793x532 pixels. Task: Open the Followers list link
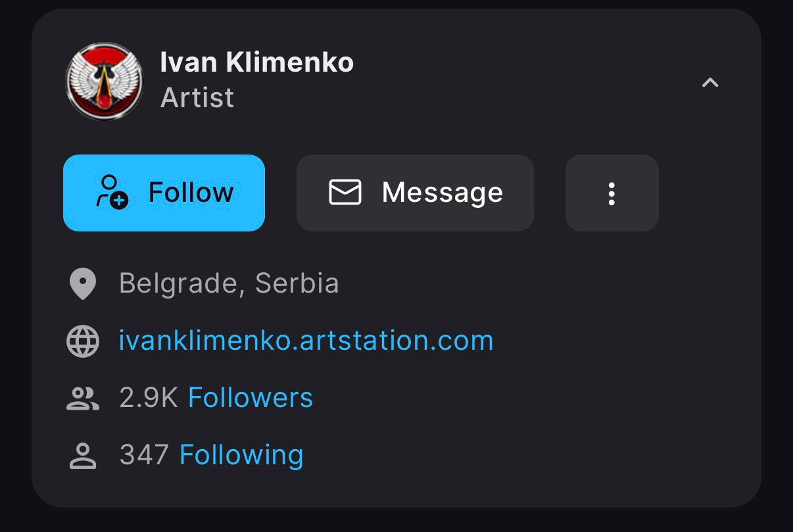click(x=251, y=398)
